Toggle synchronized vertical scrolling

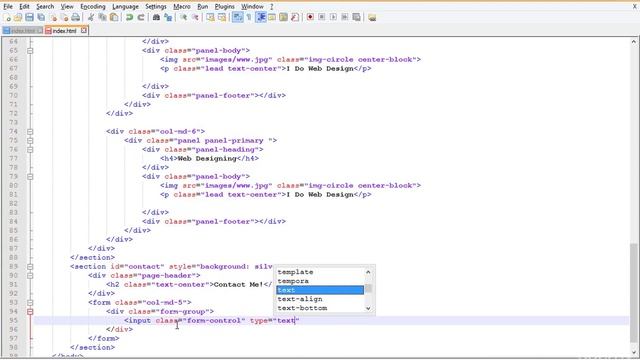coord(210,17)
